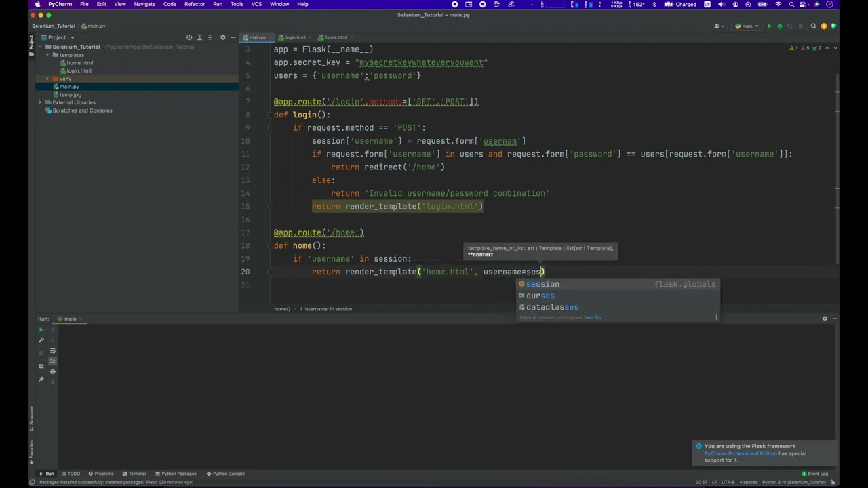The height and width of the screenshot is (488, 868).
Task: Toggle scroll to end in Run console
Action: coord(52,361)
